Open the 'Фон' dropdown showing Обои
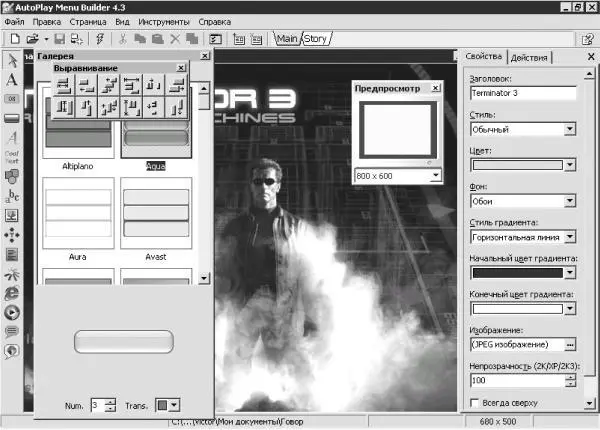 pos(569,201)
